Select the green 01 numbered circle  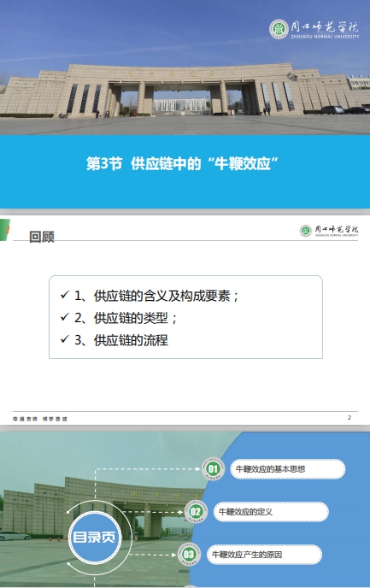coord(213,468)
